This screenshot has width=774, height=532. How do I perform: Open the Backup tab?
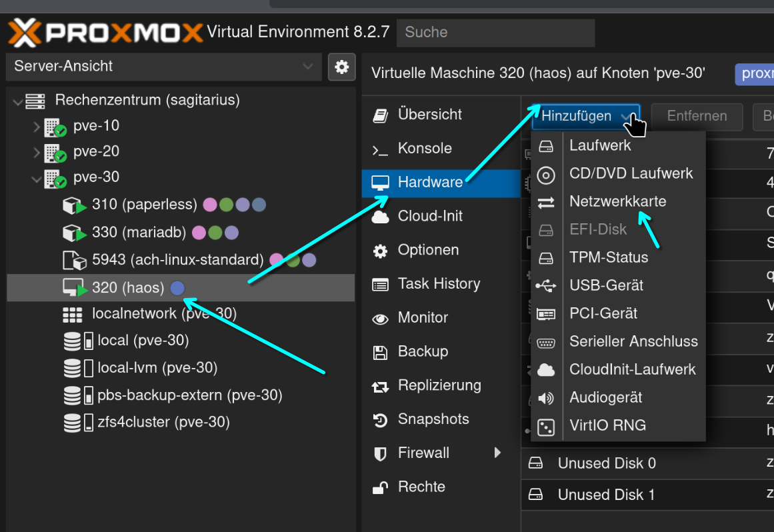(441, 351)
